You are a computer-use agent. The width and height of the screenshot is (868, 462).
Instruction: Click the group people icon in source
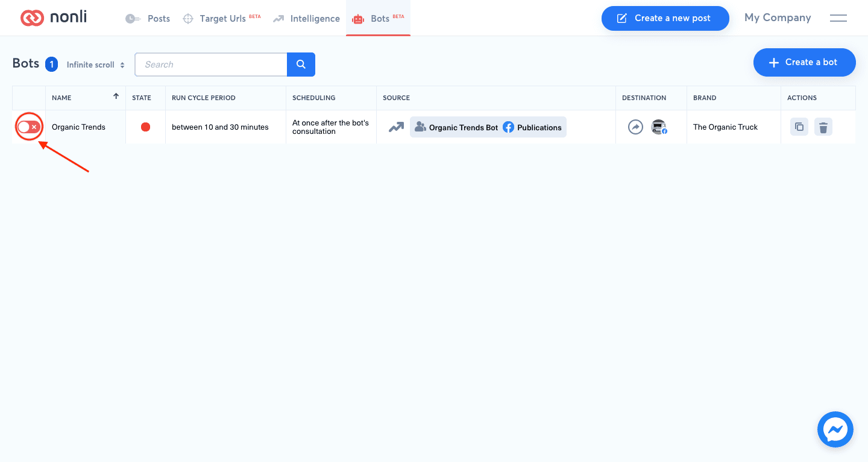coord(420,127)
